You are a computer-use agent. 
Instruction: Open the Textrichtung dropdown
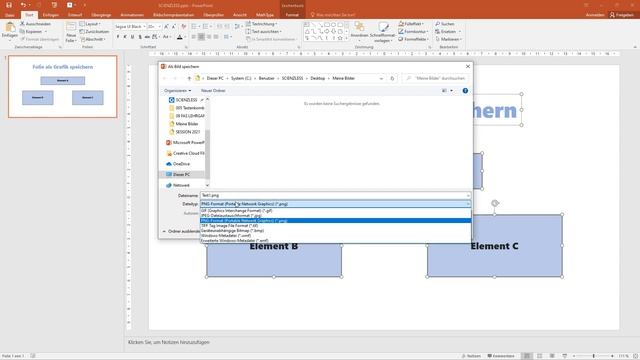[261, 24]
